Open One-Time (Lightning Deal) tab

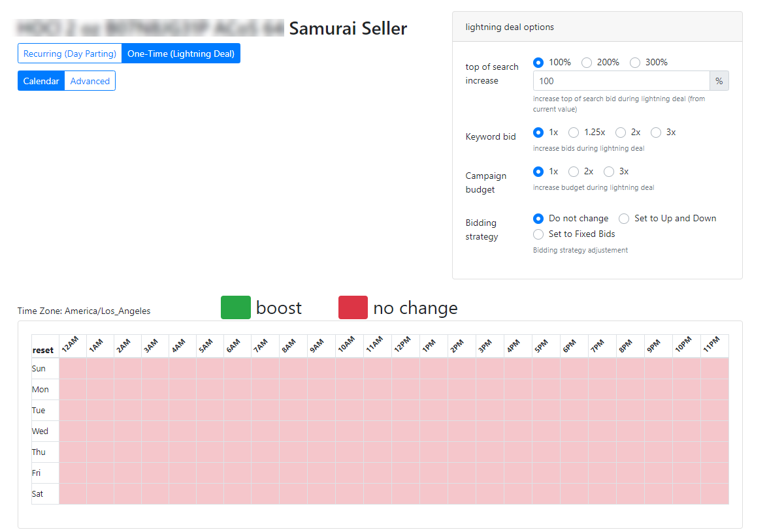point(181,54)
